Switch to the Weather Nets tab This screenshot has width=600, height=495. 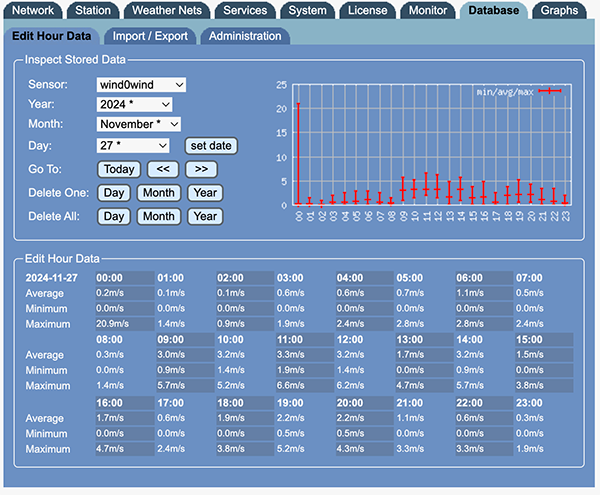tap(167, 10)
